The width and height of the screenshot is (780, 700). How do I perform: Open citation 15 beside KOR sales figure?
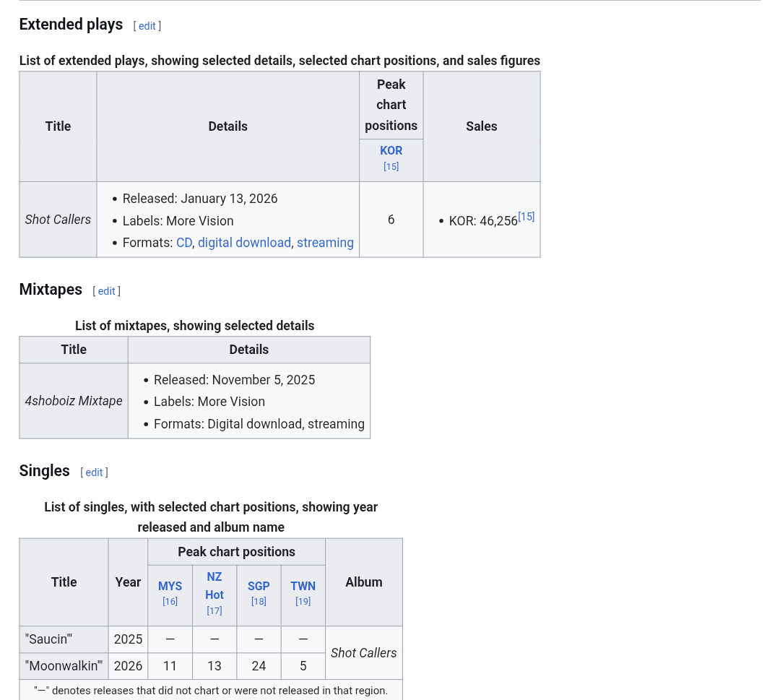[526, 217]
